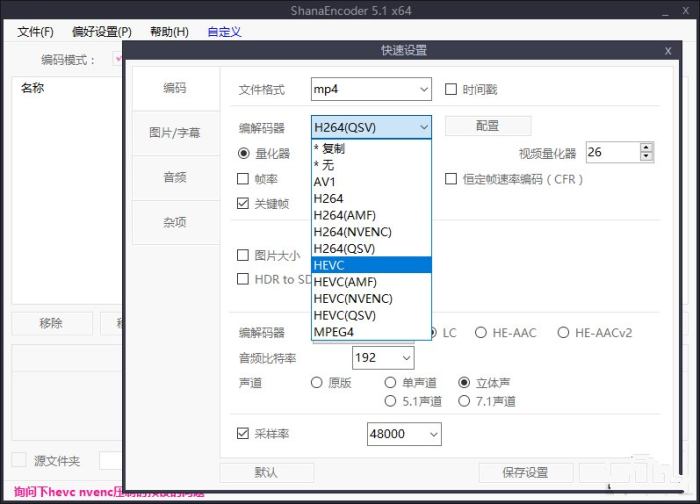Switch to the 音频 tab
This screenshot has height=504, width=700.
pos(175,177)
